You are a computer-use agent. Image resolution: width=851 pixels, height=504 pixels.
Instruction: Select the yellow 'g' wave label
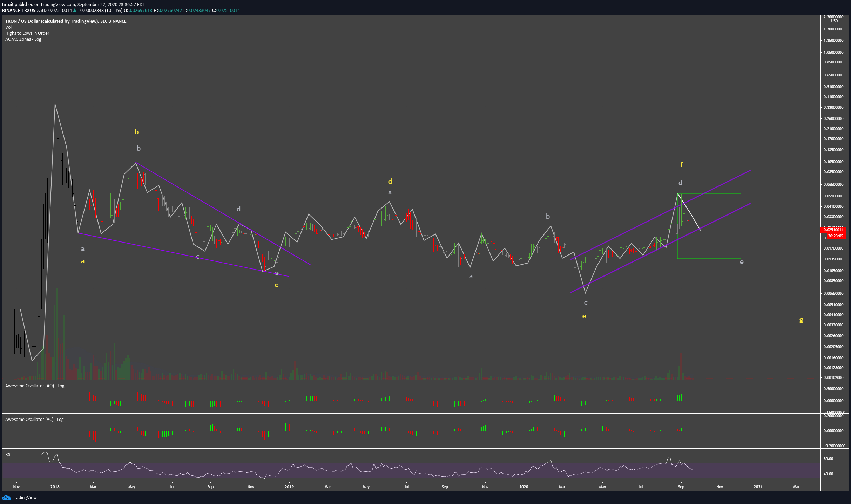tap(801, 320)
